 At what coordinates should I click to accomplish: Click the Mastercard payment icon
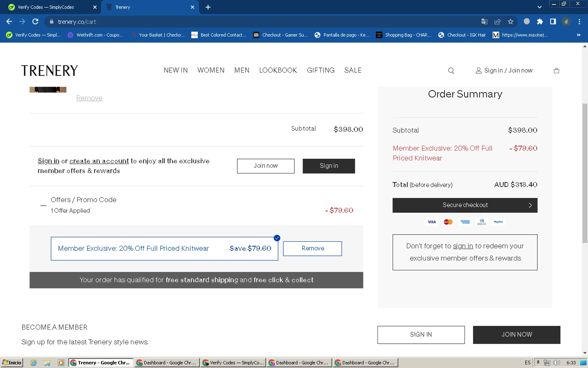tap(448, 222)
